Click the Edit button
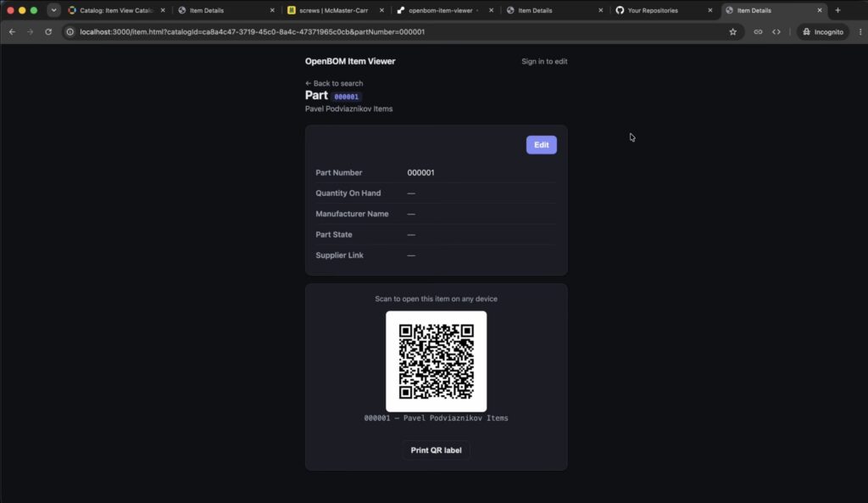Screen dimensions: 868x503 [x=542, y=145]
